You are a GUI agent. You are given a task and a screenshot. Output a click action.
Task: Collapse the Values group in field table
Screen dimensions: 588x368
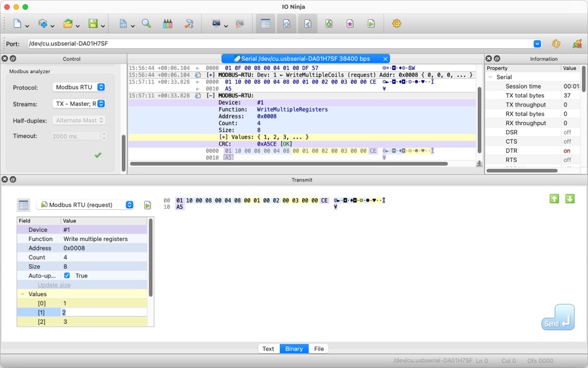click(x=22, y=294)
